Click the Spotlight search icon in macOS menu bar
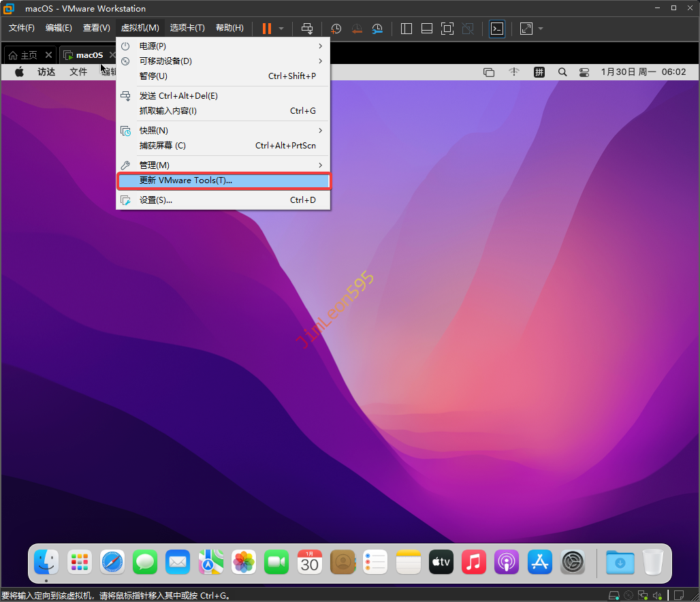The width and height of the screenshot is (700, 602). (562, 72)
